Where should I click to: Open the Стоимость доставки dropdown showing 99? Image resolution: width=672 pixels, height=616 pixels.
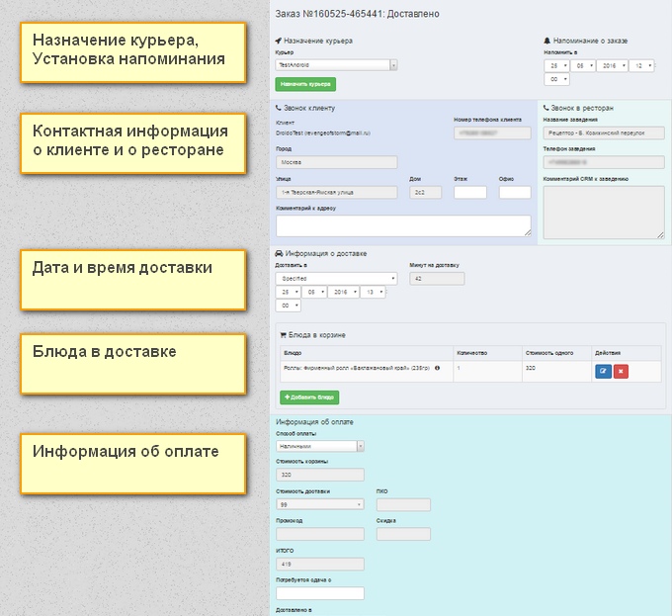[x=319, y=504]
